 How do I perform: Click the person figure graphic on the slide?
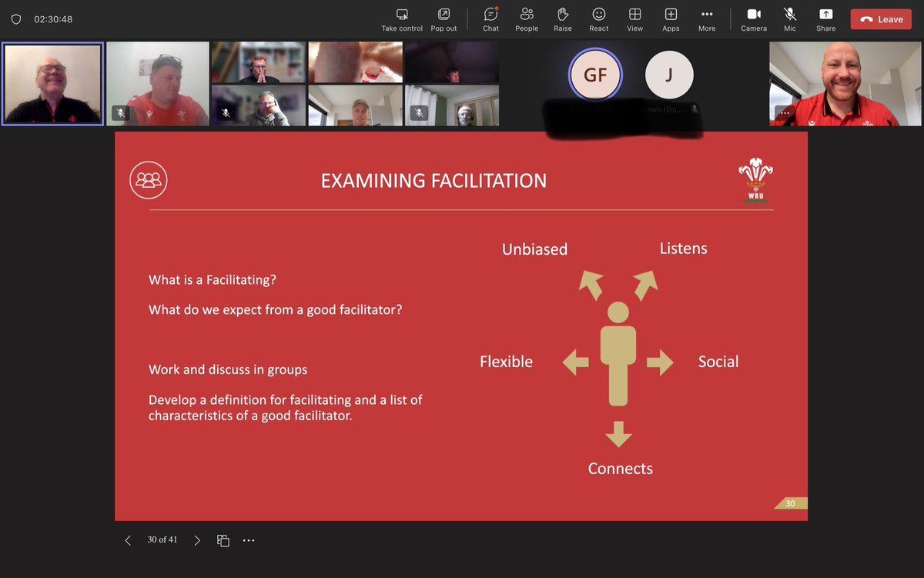tap(618, 354)
